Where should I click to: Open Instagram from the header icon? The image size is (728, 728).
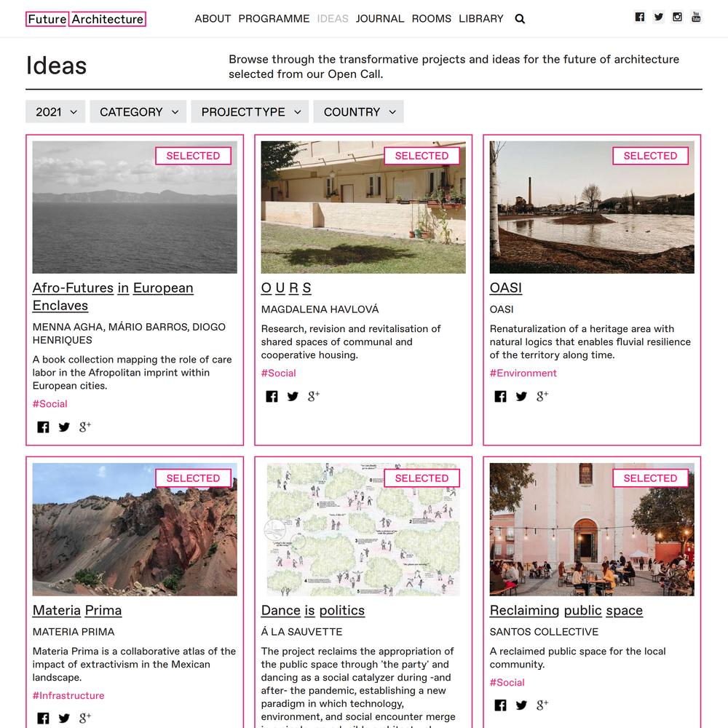(x=677, y=17)
